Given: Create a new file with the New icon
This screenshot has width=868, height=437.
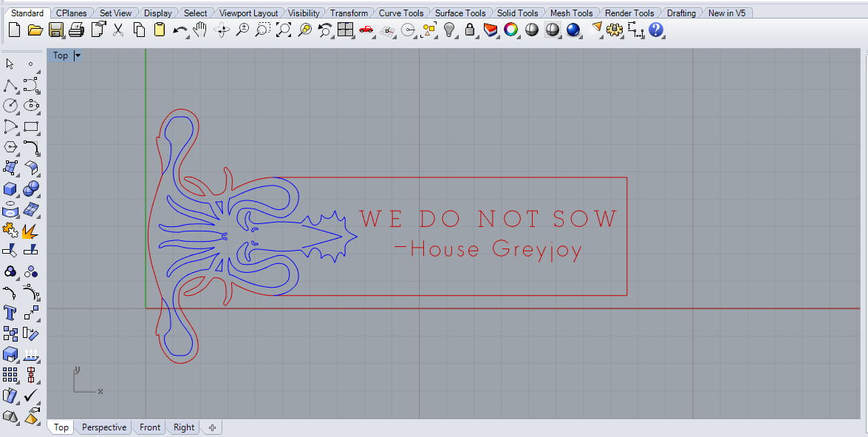Looking at the screenshot, I should coord(14,30).
